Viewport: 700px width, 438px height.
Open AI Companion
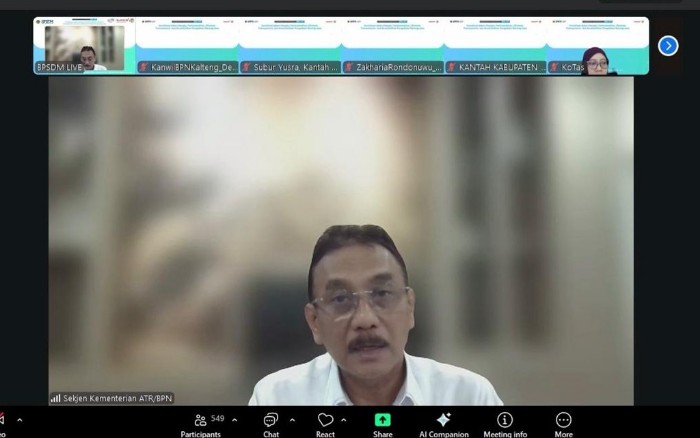(x=444, y=425)
